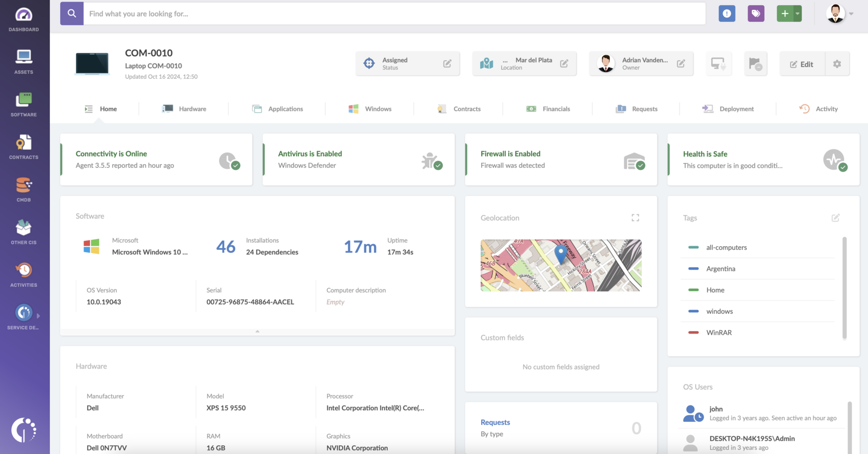
Task: Click the search input field
Action: (394, 14)
